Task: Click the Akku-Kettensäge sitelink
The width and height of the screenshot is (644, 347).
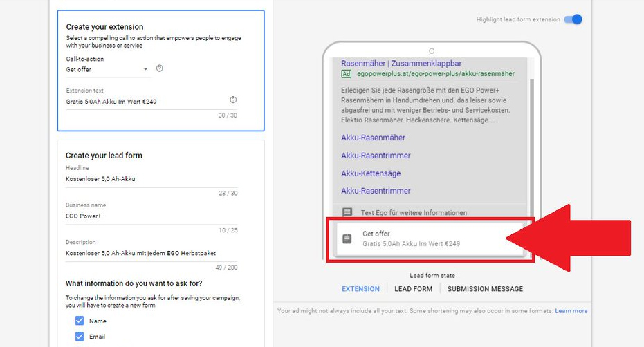Action: 371,173
